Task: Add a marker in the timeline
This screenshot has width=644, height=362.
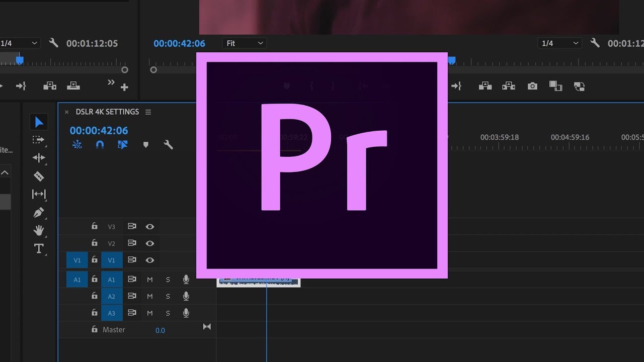Action: (x=146, y=145)
